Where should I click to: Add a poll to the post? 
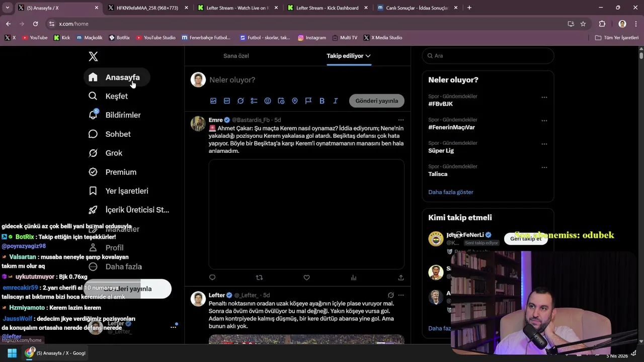(254, 101)
